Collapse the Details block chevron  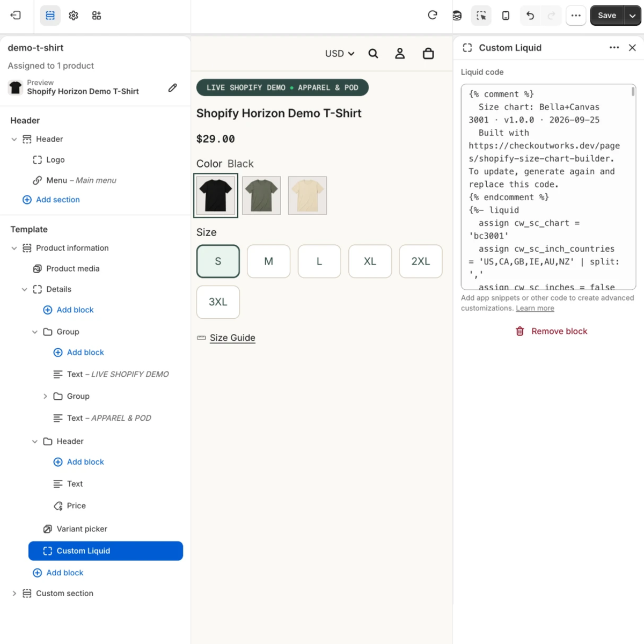(24, 289)
